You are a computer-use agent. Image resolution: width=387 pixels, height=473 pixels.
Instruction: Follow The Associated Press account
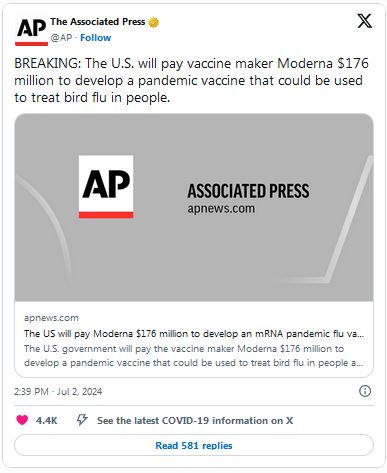pos(95,38)
